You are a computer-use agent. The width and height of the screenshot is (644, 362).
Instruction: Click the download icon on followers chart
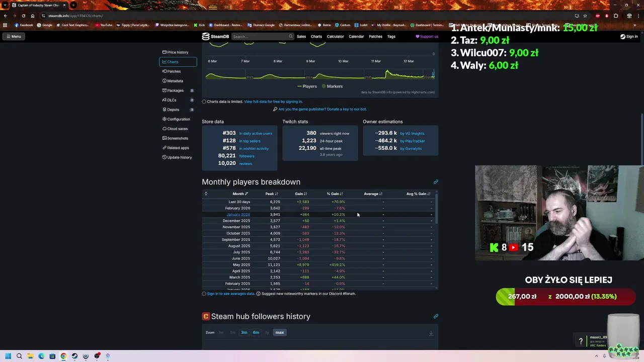tap(431, 333)
